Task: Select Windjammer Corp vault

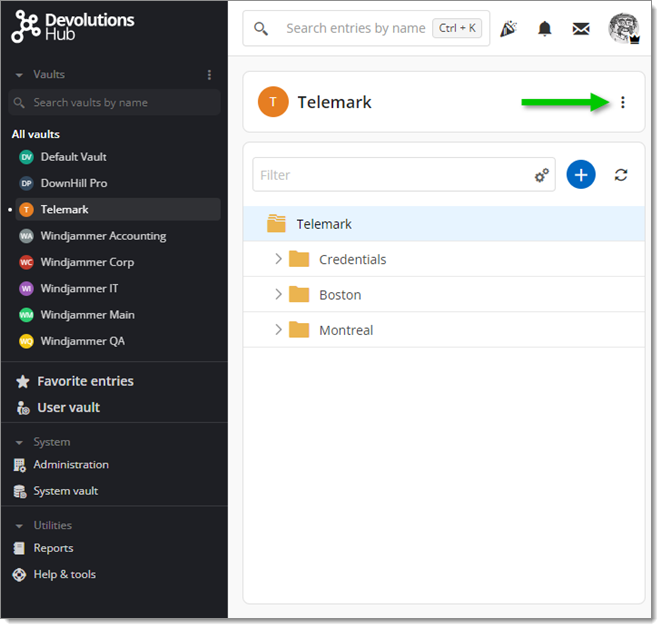Action: point(118,262)
